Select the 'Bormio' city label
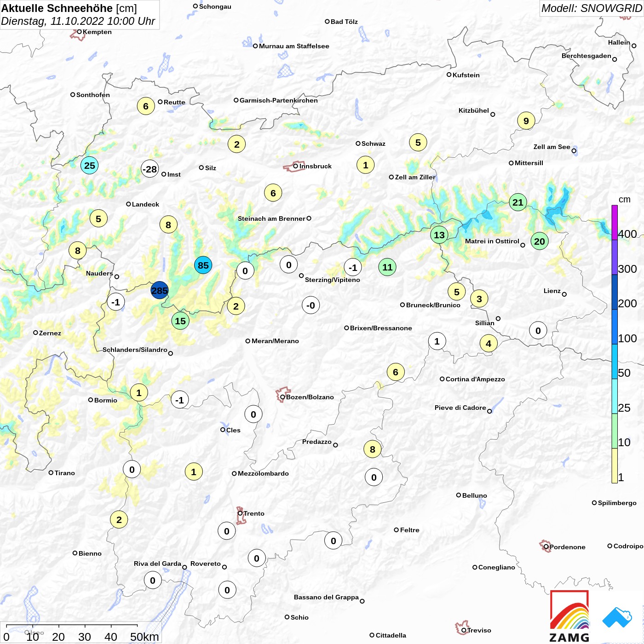 tap(106, 400)
